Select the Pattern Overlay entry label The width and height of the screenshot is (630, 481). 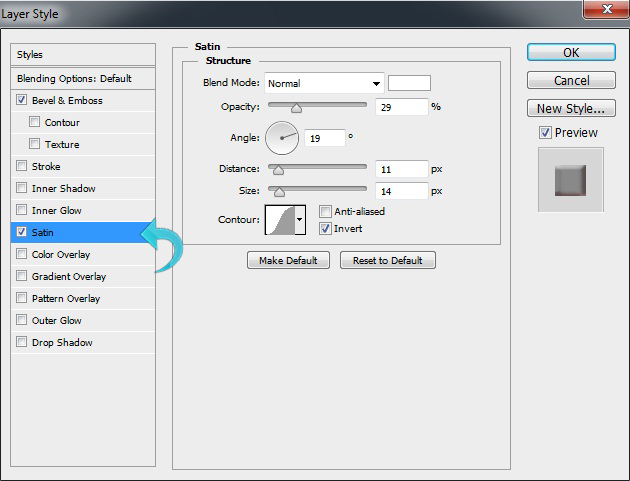point(66,299)
